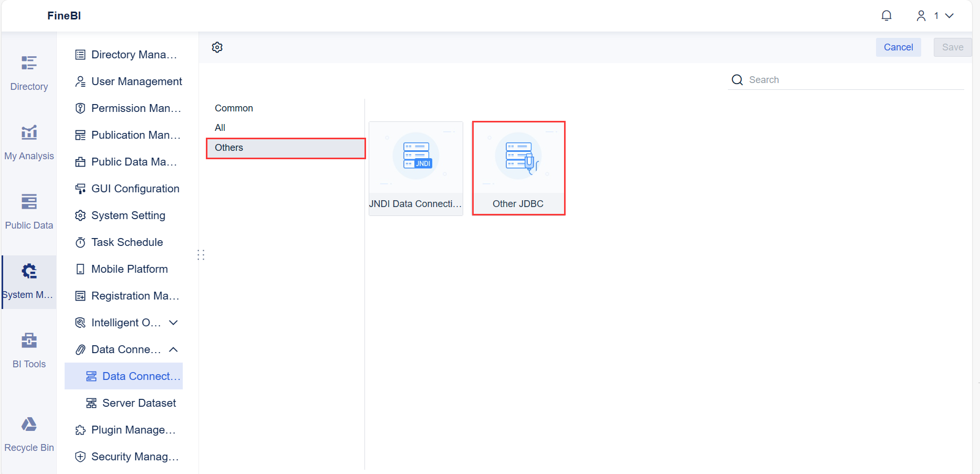Click the settings gear in the toolbar
The image size is (980, 474).
217,47
